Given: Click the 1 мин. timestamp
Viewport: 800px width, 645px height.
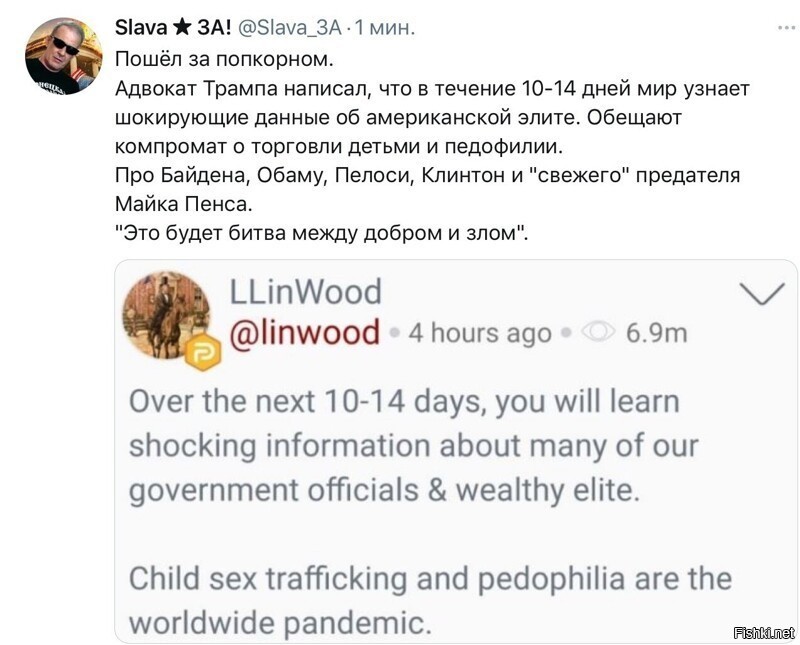Looking at the screenshot, I should (x=384, y=28).
